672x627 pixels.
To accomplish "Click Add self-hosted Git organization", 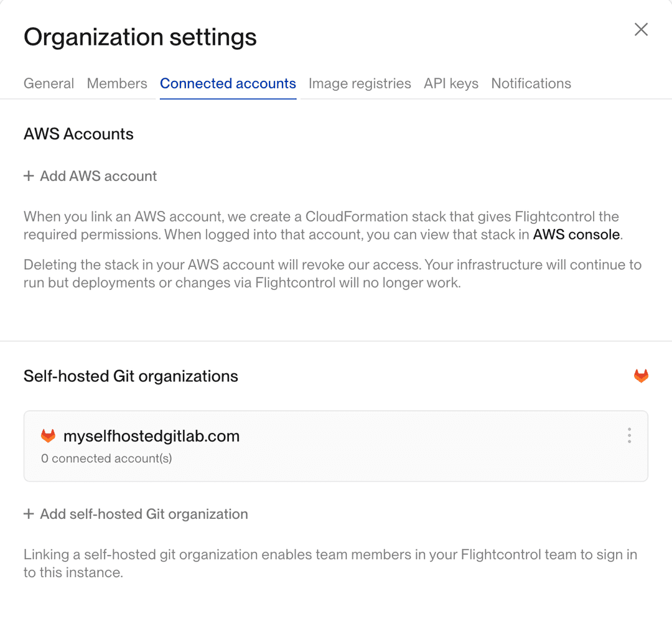I will coord(136,514).
